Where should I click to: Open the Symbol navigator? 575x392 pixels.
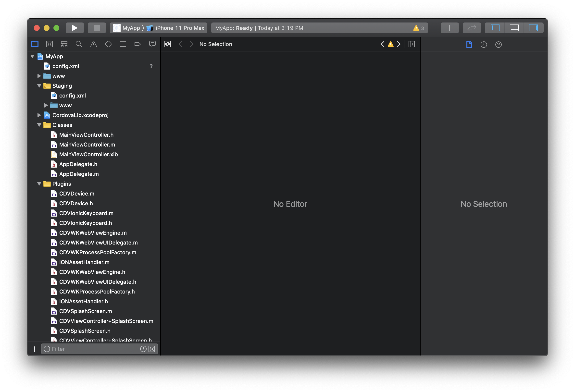click(64, 44)
